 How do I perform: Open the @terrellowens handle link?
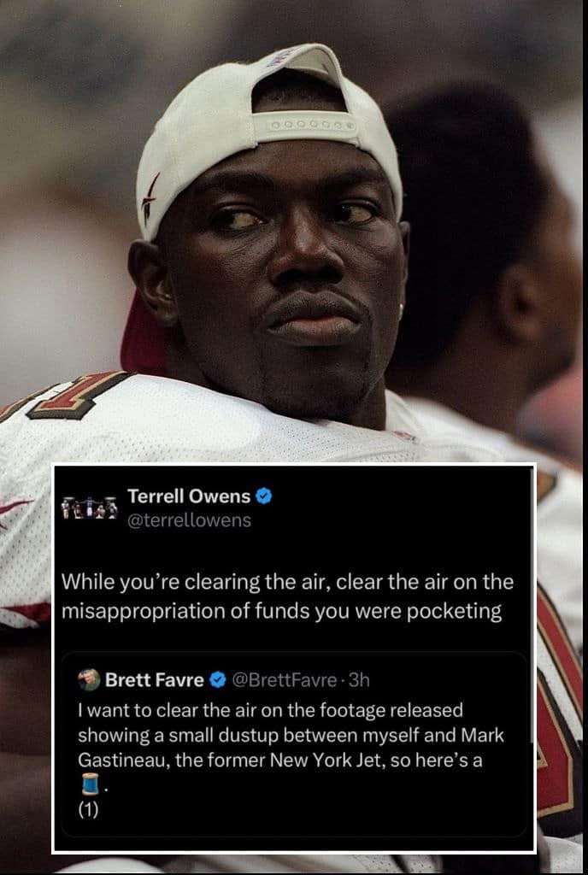(189, 520)
